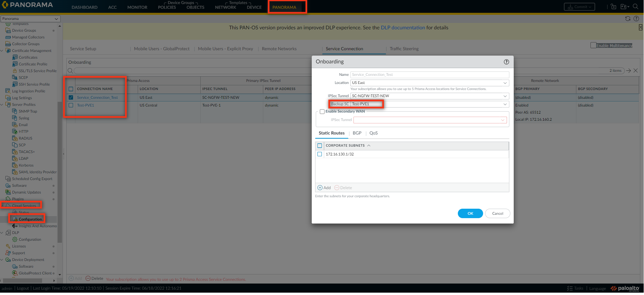Enable the Secondary WAN checkbox
This screenshot has height=295, width=644.
pos(322,112)
